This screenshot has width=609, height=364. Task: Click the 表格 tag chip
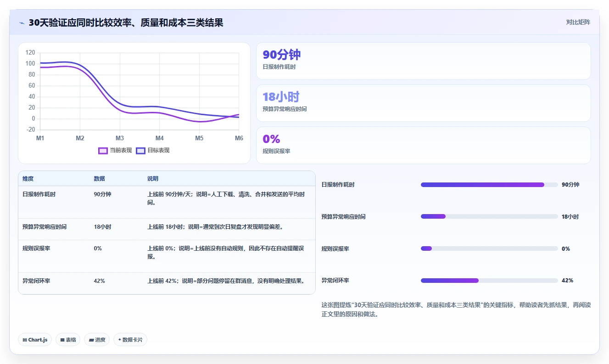pos(68,340)
